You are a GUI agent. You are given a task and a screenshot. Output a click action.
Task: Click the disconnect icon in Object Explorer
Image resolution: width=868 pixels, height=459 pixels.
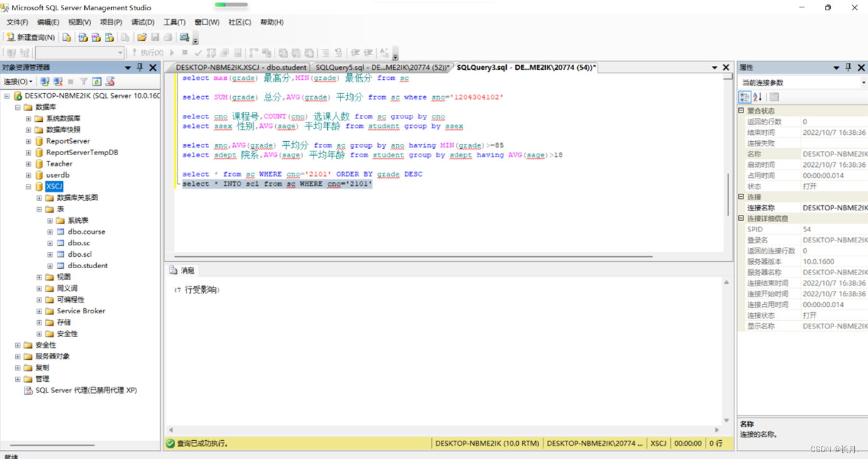tap(58, 82)
